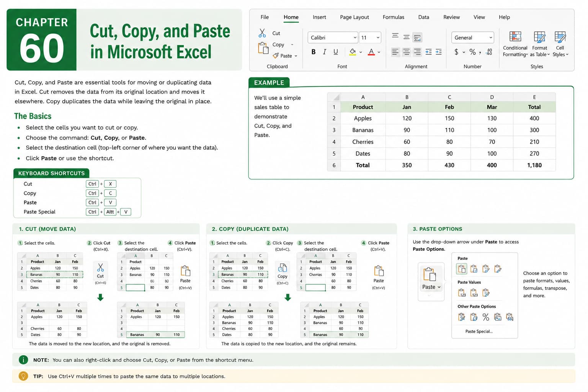Viewport: 588px width, 392px height.
Task: Apply Percent Style in the Number group
Action: click(x=473, y=52)
